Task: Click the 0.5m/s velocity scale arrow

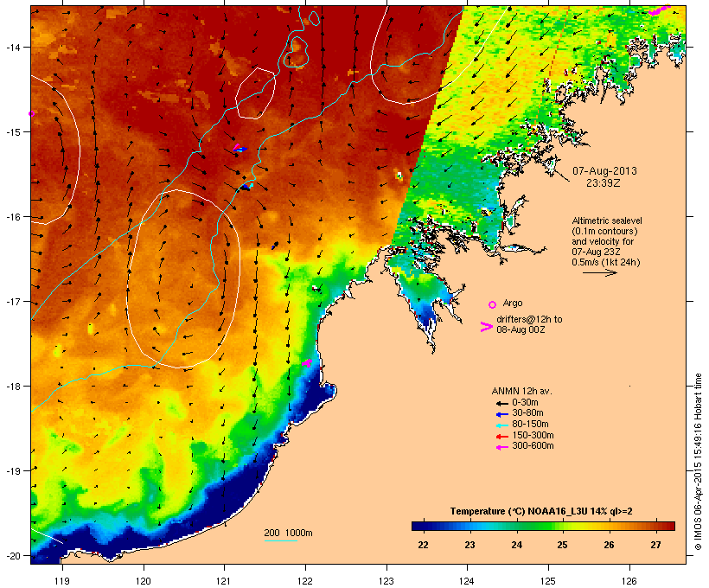Action: click(600, 272)
